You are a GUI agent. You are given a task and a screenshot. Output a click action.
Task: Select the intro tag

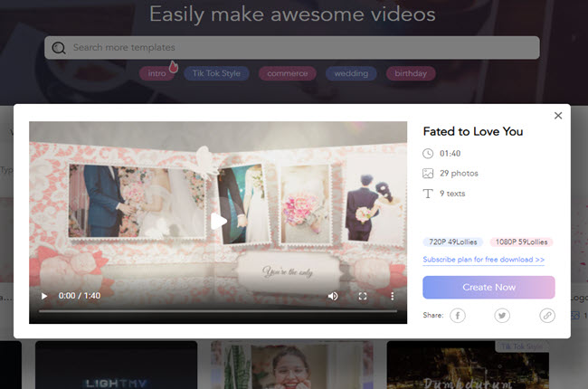156,73
